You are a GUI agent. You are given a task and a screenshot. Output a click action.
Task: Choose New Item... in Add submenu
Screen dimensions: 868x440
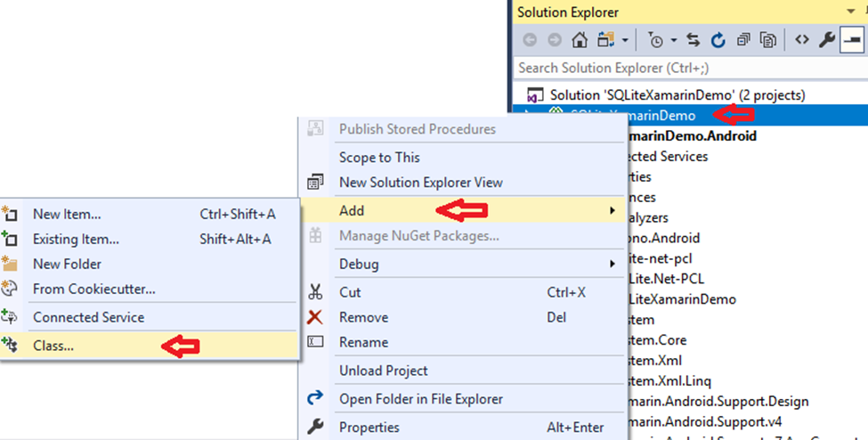pyautogui.click(x=150, y=214)
